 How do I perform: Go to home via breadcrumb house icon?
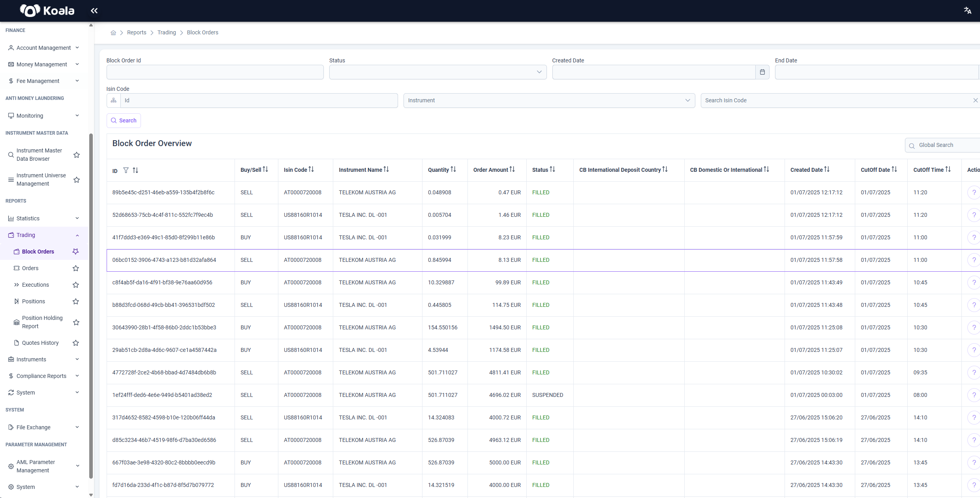(113, 33)
